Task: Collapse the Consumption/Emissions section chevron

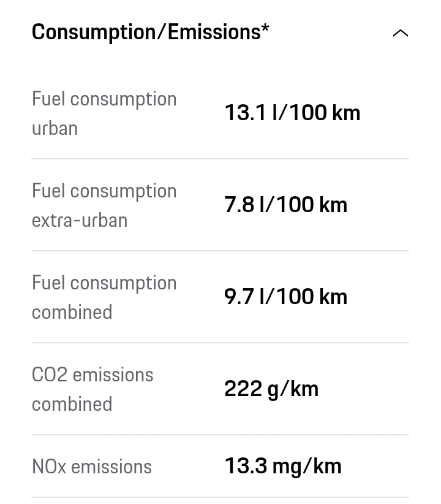Action: (x=400, y=33)
